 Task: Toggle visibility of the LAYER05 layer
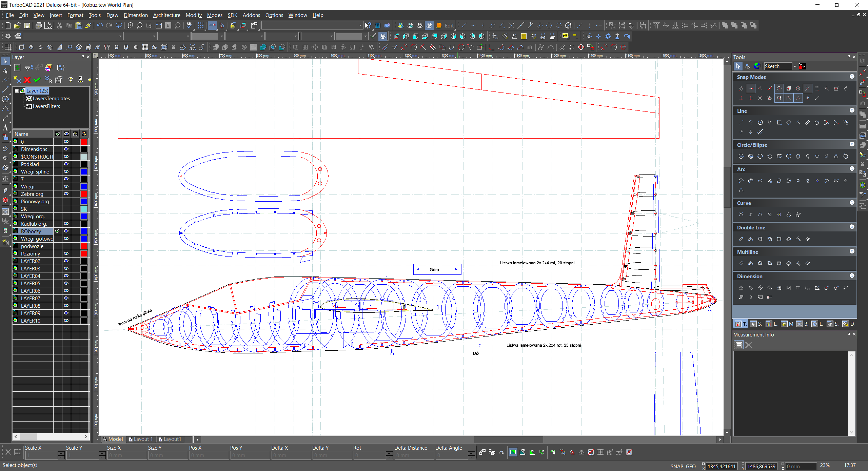[x=66, y=283]
